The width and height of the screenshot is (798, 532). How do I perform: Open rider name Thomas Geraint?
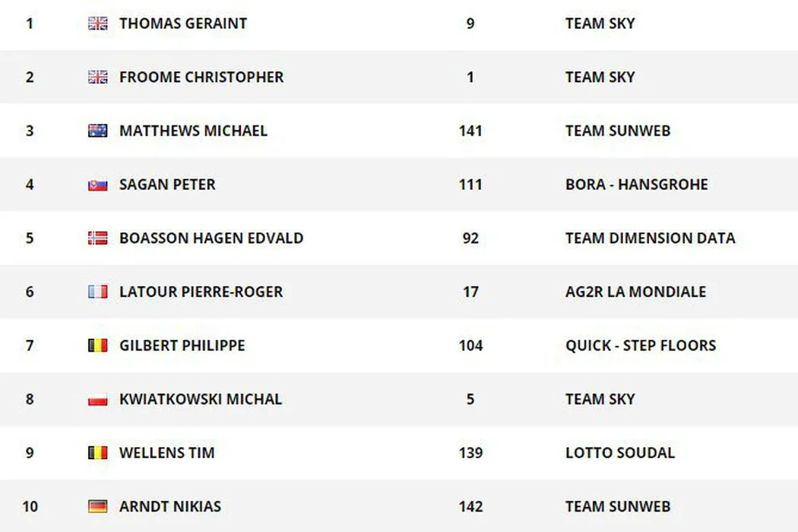click(x=182, y=24)
